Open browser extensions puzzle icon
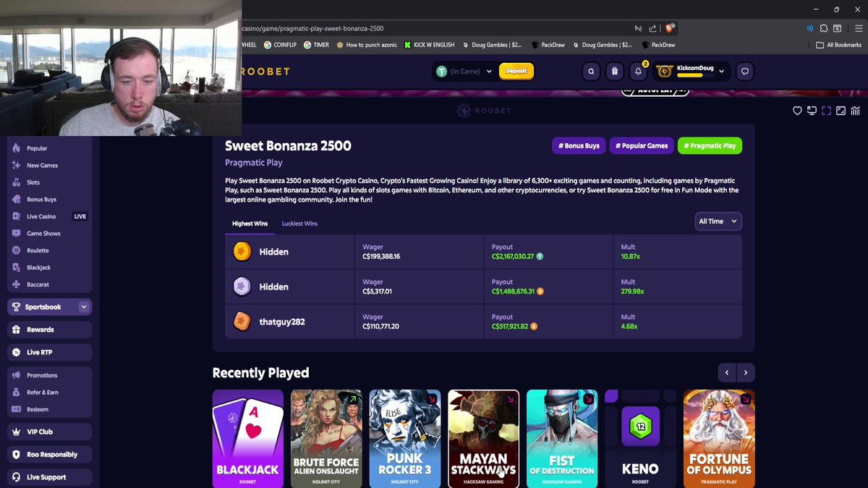The height and width of the screenshot is (488, 868). (x=824, y=28)
